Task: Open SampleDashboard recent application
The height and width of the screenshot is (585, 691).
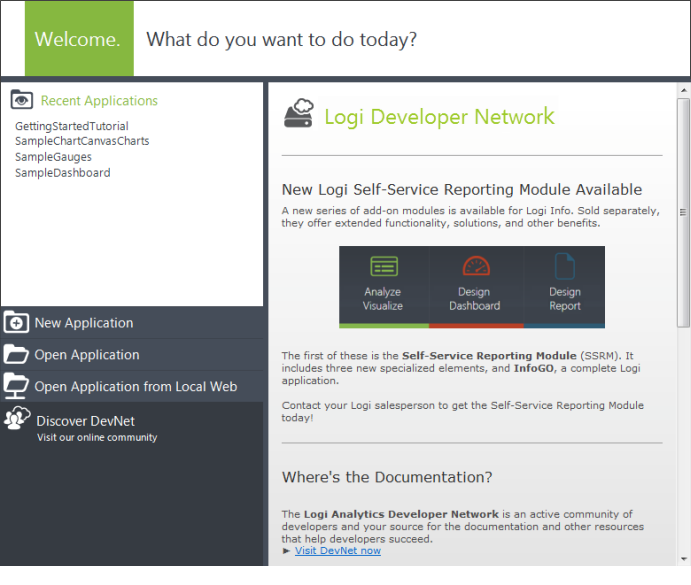Action: (63, 173)
